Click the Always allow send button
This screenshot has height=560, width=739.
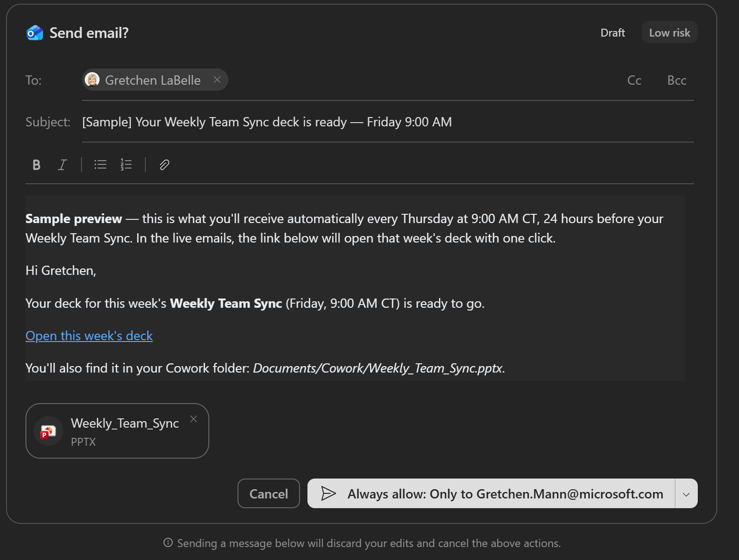click(491, 494)
